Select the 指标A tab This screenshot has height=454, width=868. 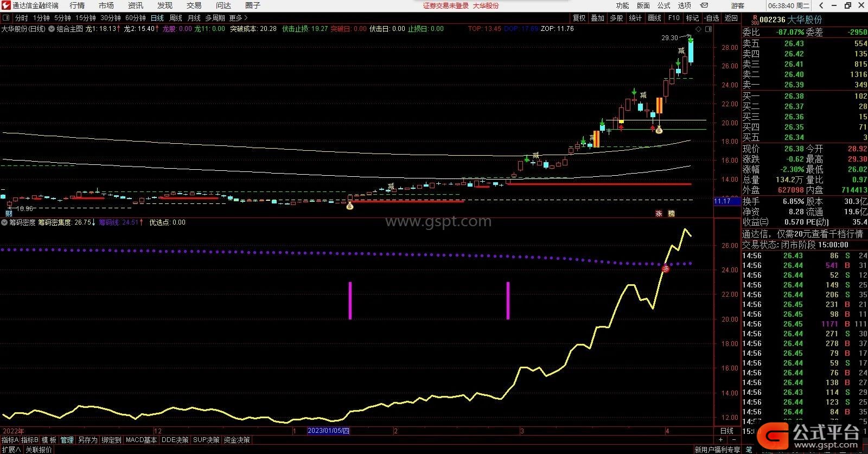[x=10, y=440]
